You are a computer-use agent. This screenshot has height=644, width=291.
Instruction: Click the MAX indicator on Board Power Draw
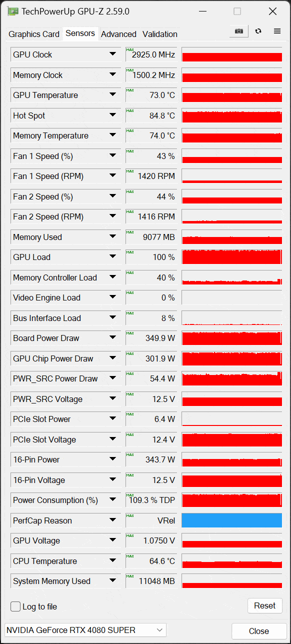point(130,333)
